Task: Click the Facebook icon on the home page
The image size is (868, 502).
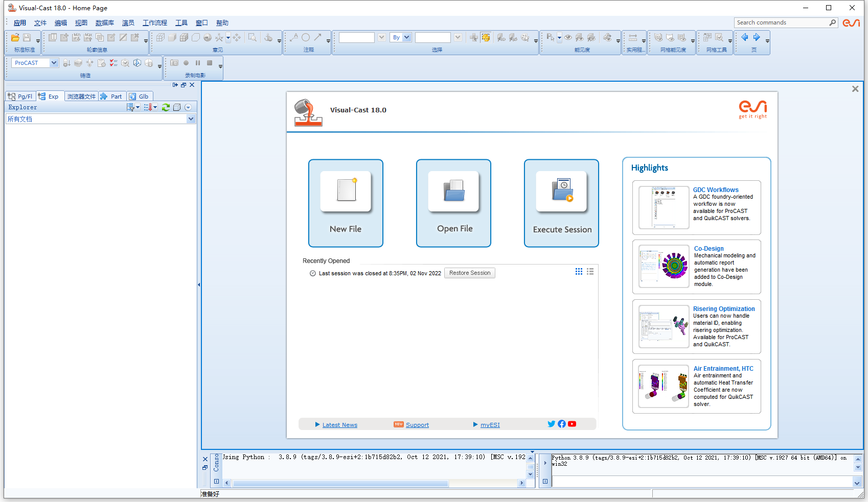Action: [x=562, y=424]
